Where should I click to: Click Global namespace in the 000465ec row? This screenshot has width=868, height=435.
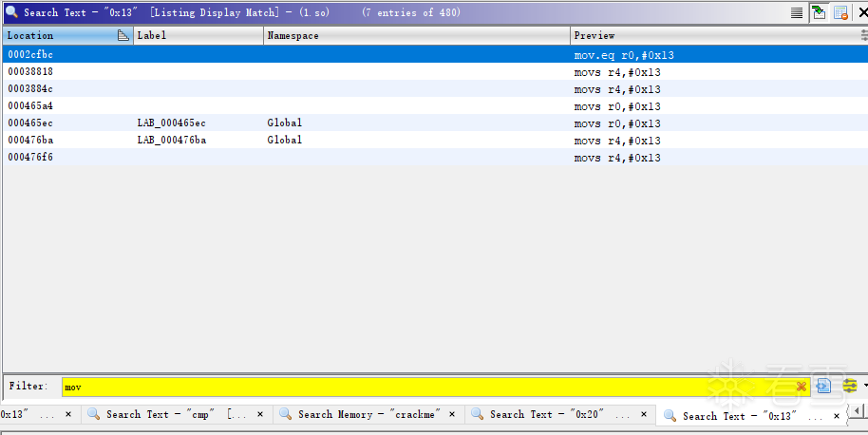pyautogui.click(x=285, y=123)
